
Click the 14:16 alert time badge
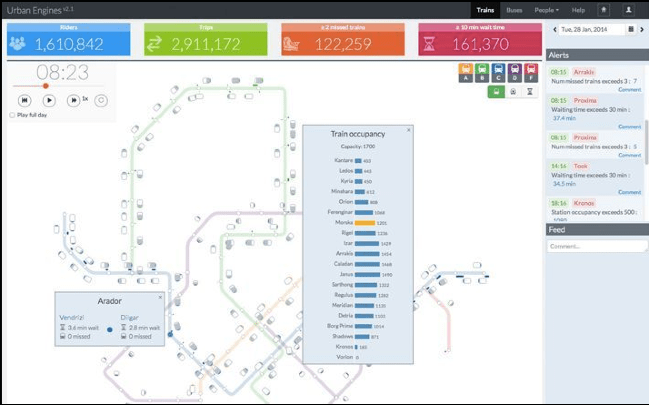point(559,166)
